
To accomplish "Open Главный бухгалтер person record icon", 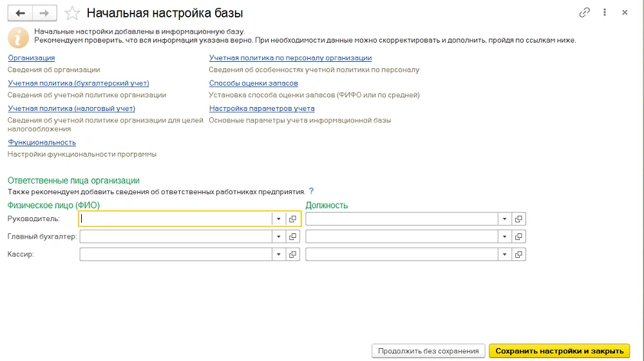I will tap(293, 237).
